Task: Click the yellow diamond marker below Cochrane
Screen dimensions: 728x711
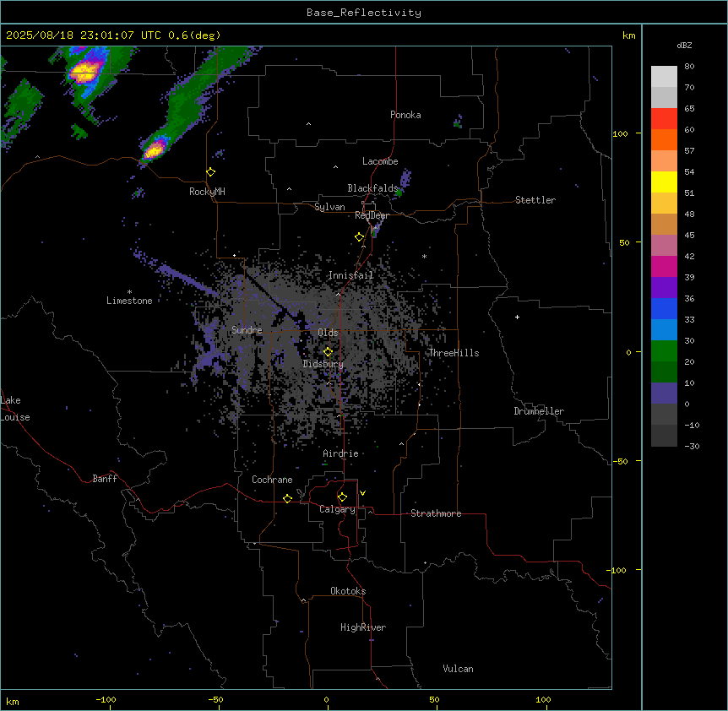Action: click(x=287, y=498)
